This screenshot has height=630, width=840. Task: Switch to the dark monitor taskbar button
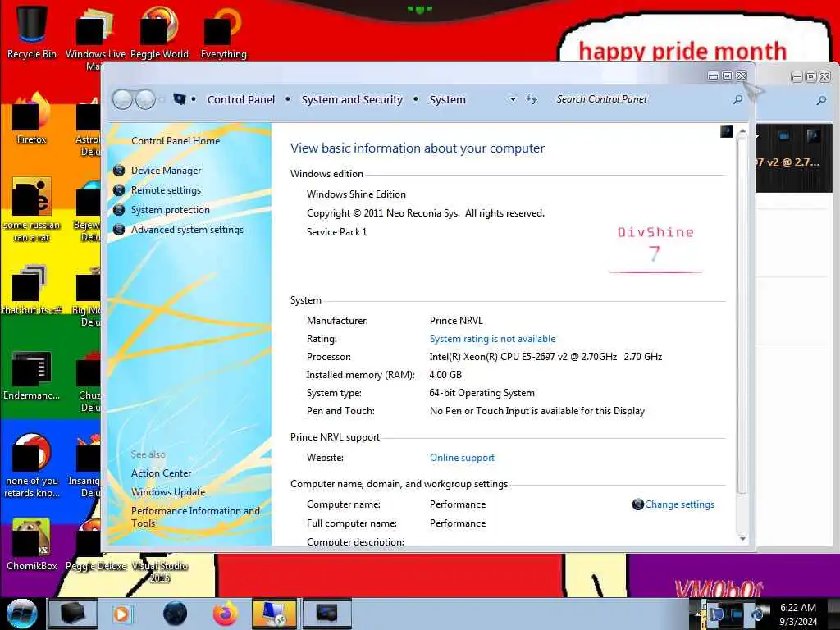pos(326,614)
